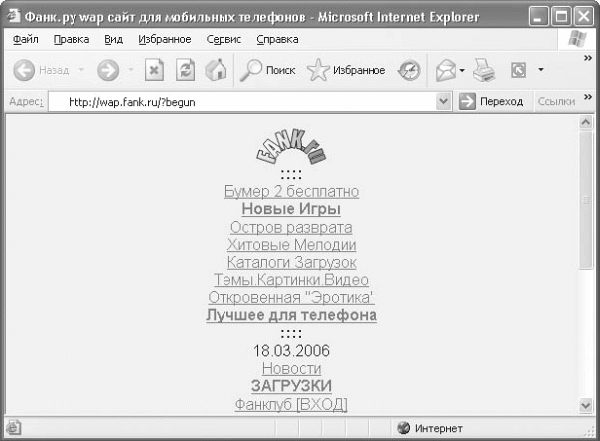Maximize the Internet Explorer window

[x=561, y=17]
